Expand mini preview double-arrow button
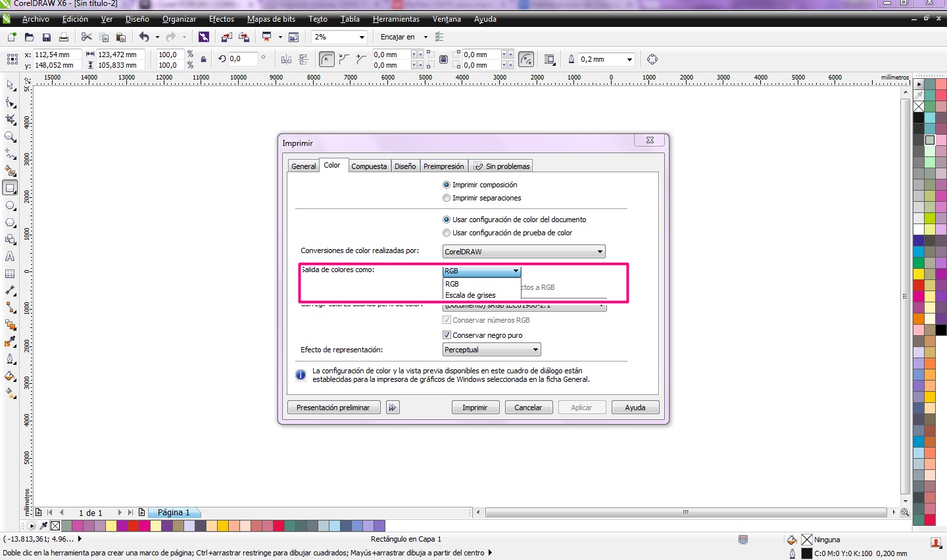Screen dimensions: 947x560 coord(393,408)
